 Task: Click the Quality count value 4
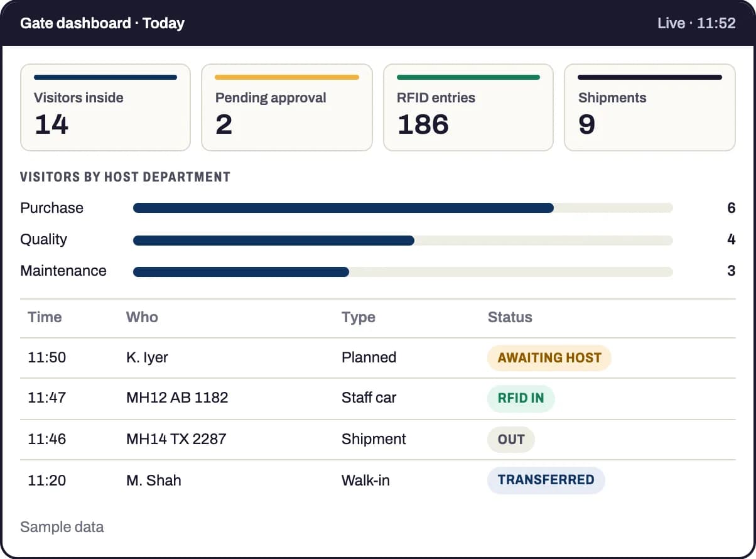click(731, 239)
